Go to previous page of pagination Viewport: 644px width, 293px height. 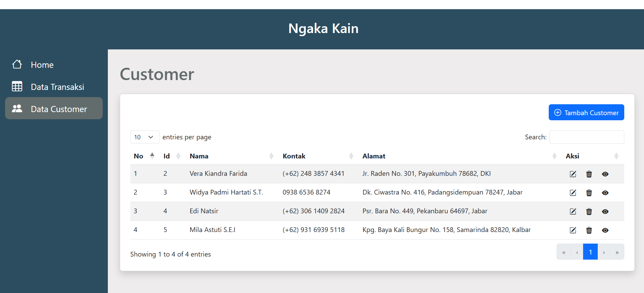tap(577, 252)
